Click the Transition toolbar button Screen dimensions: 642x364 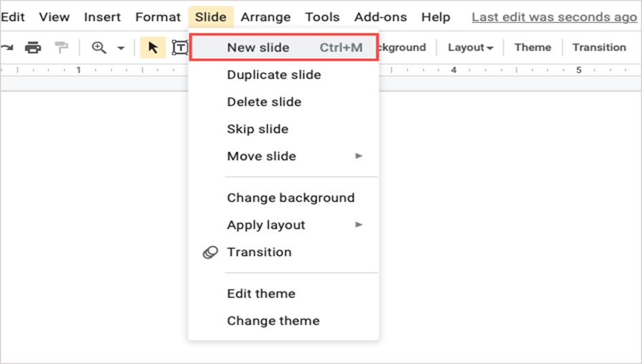pos(599,48)
